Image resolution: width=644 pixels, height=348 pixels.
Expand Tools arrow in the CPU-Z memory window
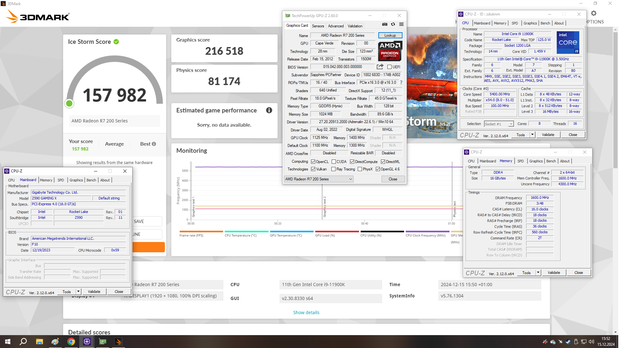(x=538, y=273)
